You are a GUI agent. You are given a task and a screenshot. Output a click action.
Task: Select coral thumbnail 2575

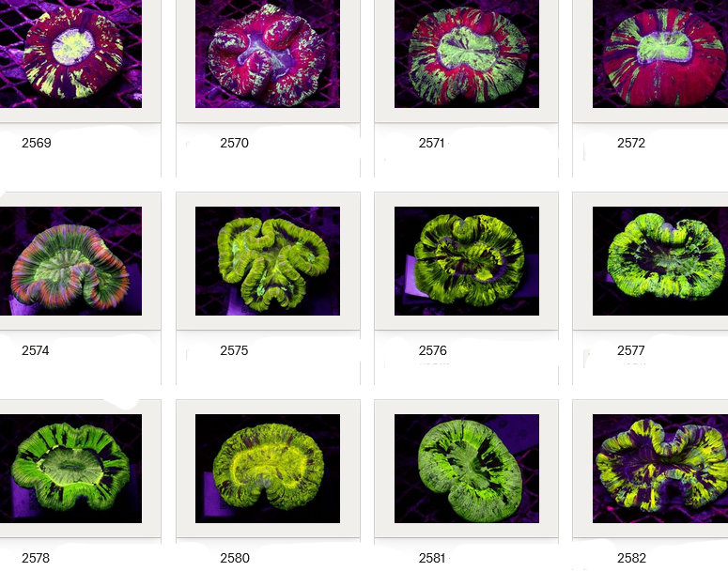point(268,261)
